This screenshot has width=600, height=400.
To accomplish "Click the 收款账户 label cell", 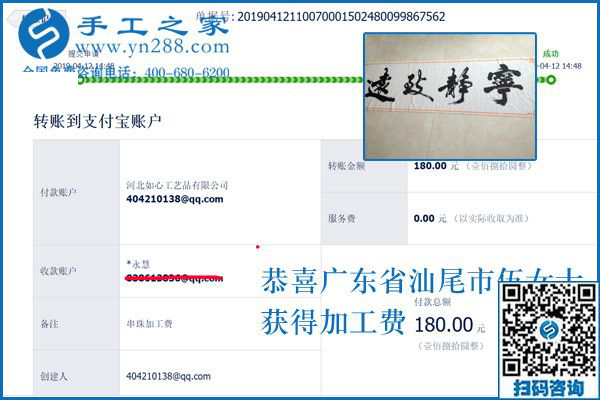I will (x=76, y=271).
